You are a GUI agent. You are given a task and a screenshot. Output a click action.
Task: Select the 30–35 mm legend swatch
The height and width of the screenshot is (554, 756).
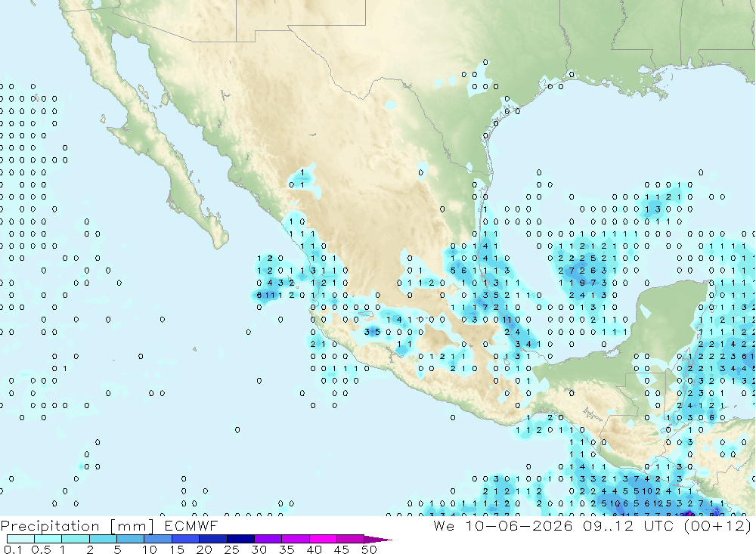pyautogui.click(x=268, y=539)
